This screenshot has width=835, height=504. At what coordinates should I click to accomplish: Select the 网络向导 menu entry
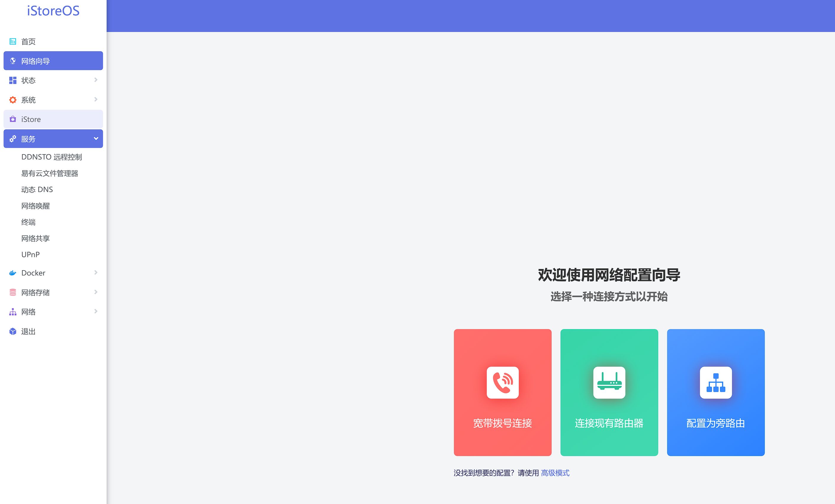(53, 61)
